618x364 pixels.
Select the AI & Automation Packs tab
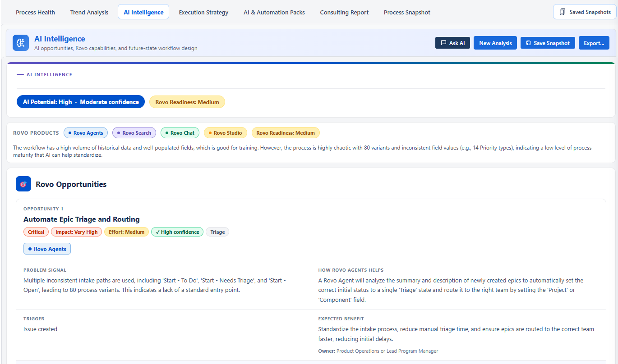274,12
